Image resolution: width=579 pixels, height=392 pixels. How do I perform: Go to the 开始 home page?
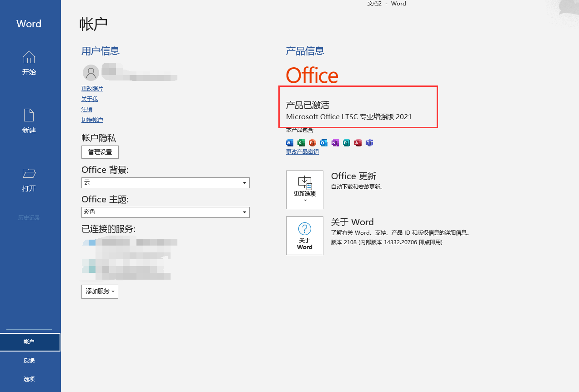tap(29, 63)
